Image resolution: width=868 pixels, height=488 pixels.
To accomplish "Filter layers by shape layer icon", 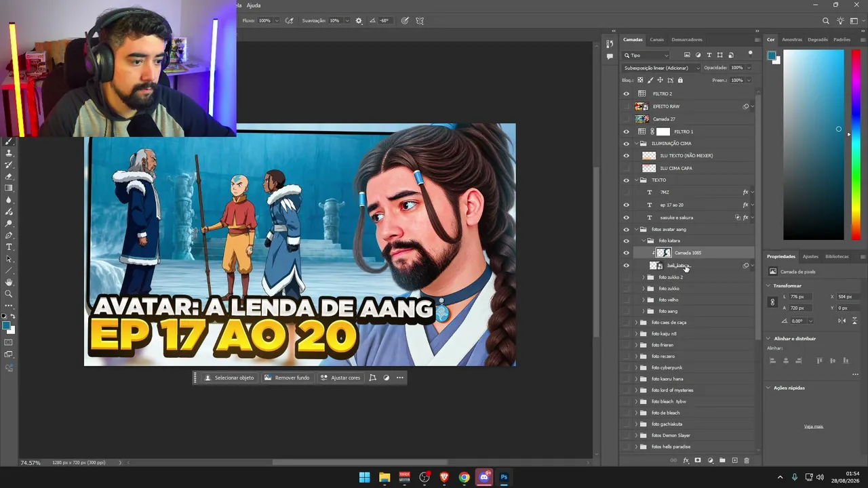I will pos(720,55).
